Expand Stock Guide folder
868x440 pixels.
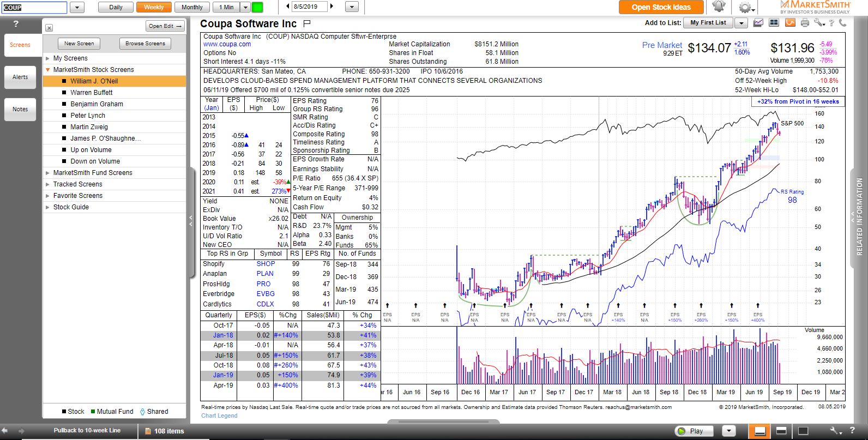[x=48, y=207]
